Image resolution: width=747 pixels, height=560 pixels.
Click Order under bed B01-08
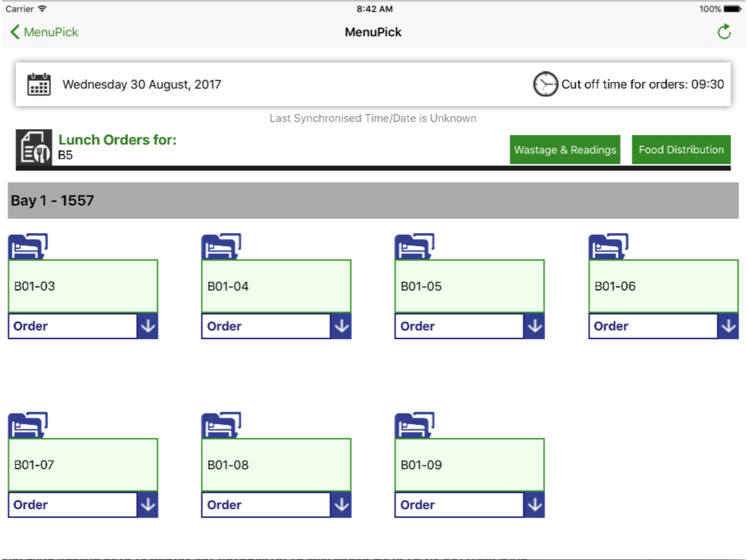(x=266, y=505)
